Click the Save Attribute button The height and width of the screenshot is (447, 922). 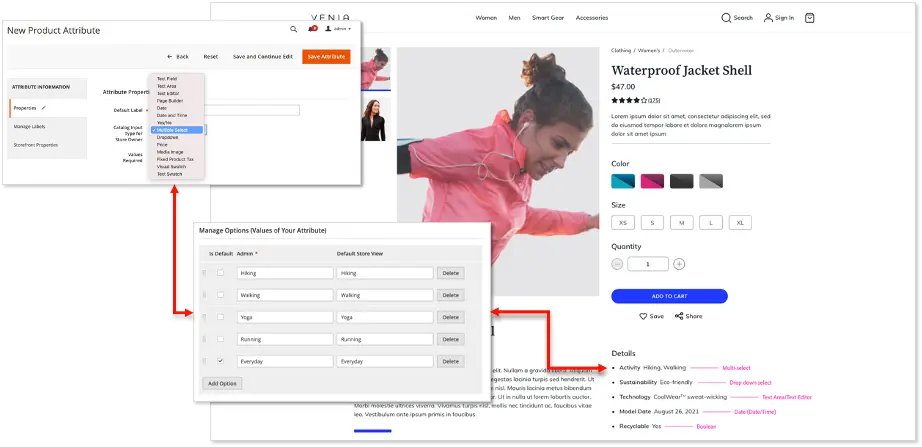[326, 56]
